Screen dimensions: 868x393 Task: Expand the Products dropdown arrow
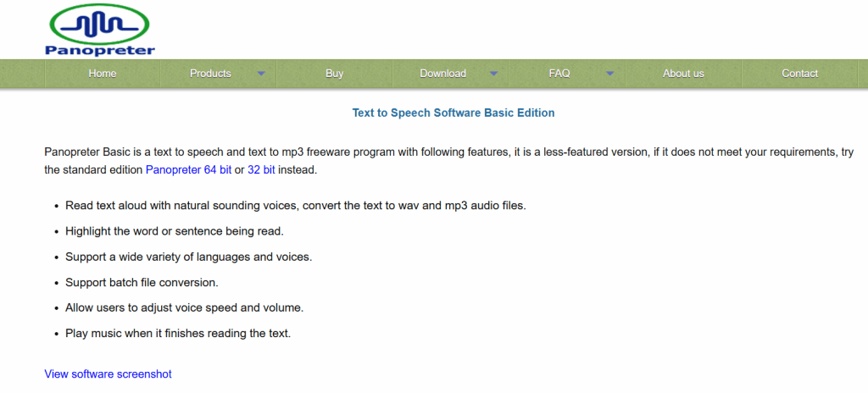pos(261,74)
